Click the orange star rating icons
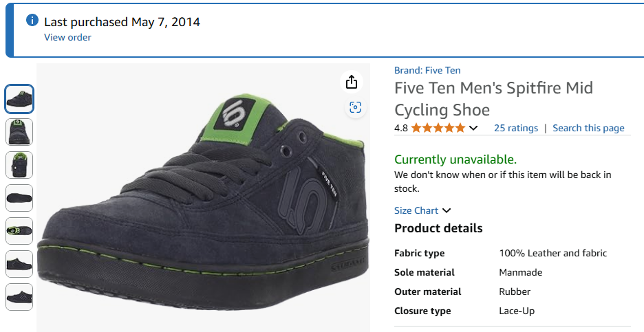644x332 pixels. [x=438, y=128]
